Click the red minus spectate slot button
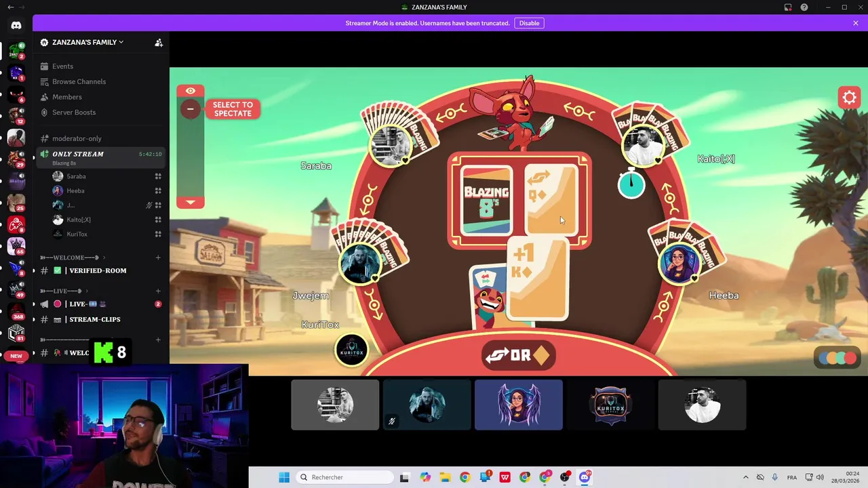Viewport: 868px width, 488px height. (191, 108)
